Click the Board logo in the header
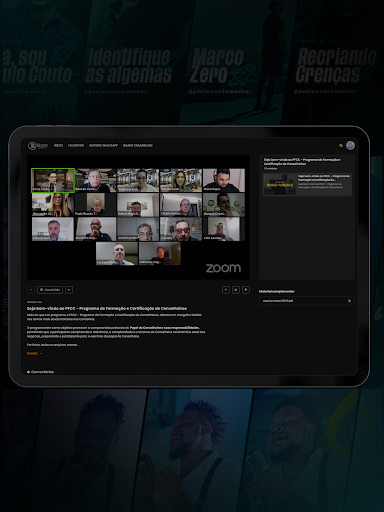The width and height of the screenshot is (384, 512). [x=38, y=146]
